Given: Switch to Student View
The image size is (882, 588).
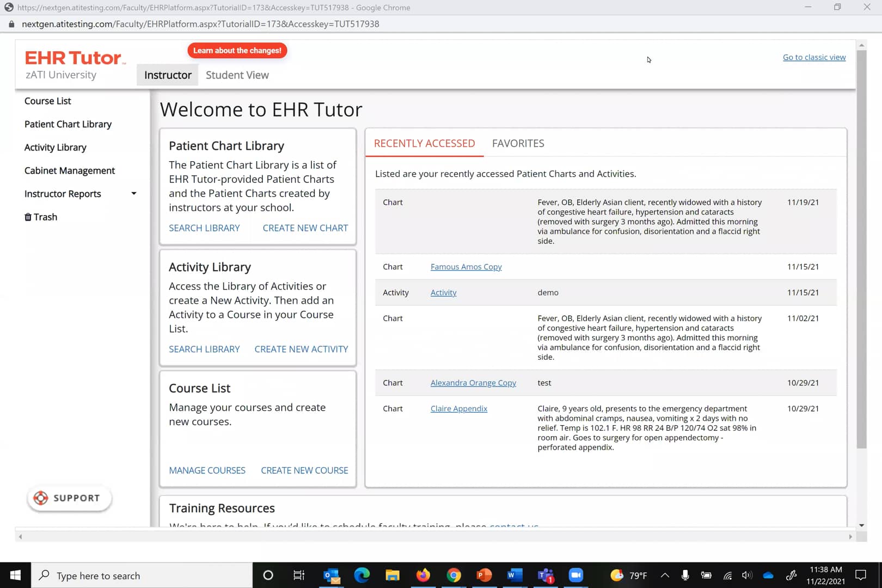Looking at the screenshot, I should click(x=237, y=75).
